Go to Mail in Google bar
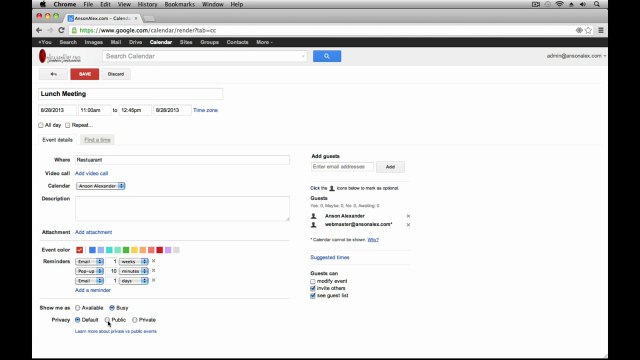This screenshot has width=640, height=360. [x=116, y=42]
